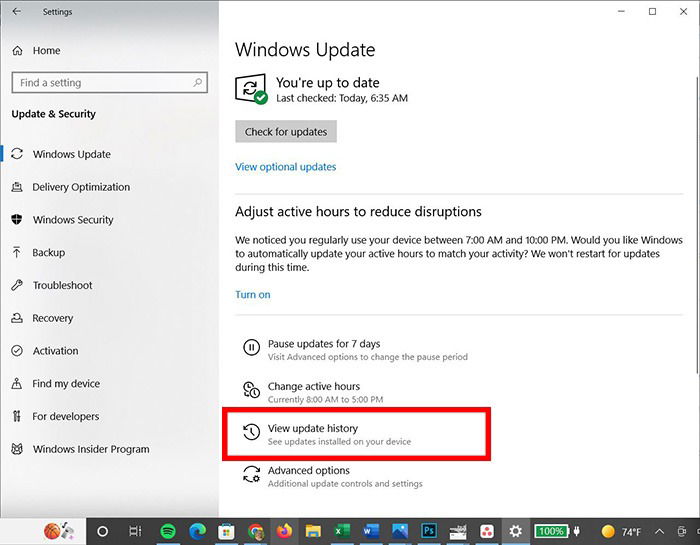Open the View optional updates link

coord(286,167)
